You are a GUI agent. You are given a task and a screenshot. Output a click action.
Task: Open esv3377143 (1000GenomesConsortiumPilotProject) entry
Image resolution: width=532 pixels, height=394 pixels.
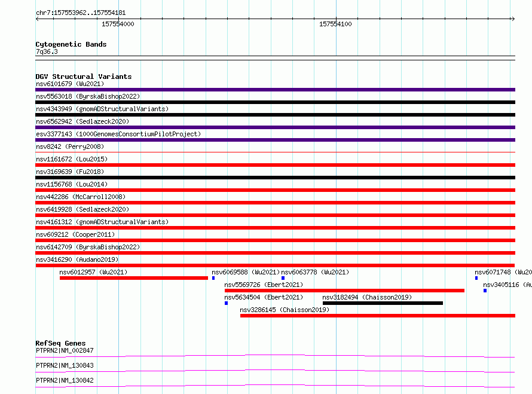118,134
